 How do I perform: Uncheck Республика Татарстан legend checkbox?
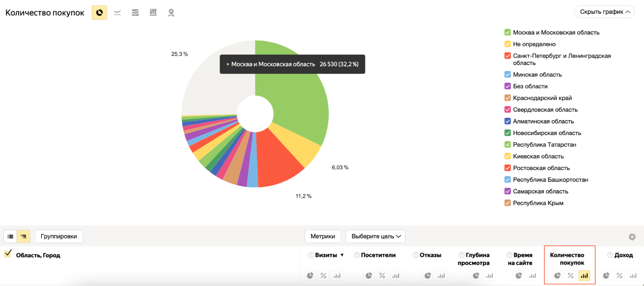pos(507,145)
